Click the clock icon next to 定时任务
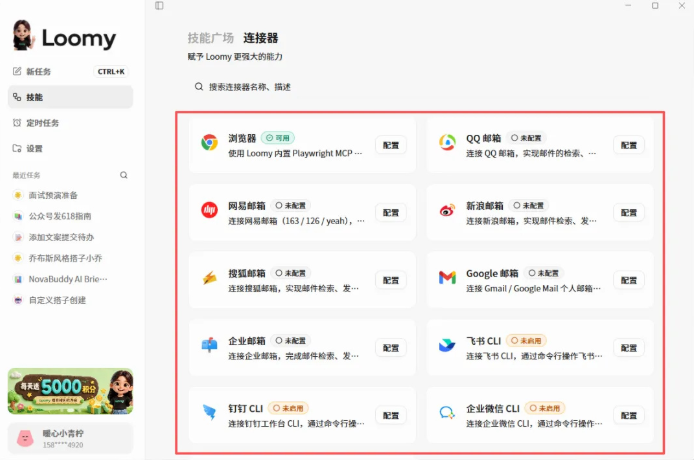The width and height of the screenshot is (694, 460). [x=17, y=123]
